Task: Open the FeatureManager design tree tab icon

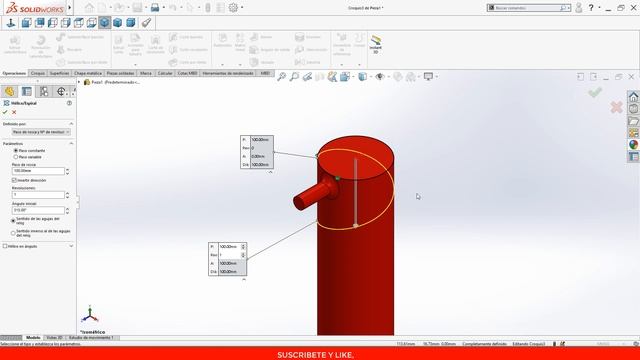Action: 9,91
